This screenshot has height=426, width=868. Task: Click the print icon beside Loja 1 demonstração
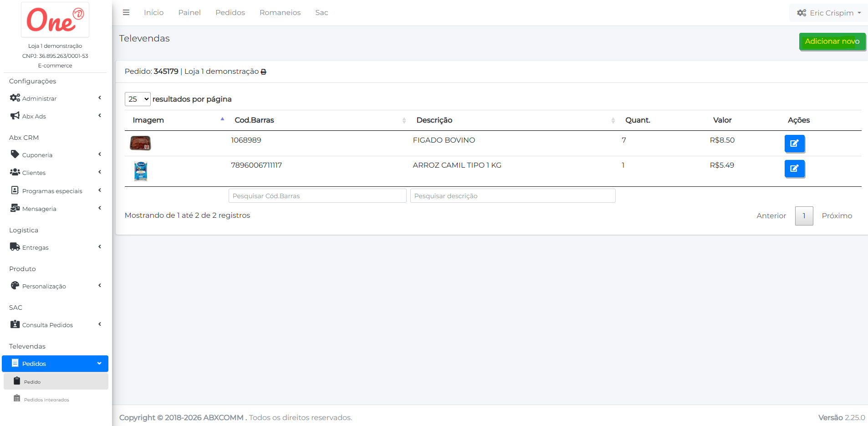coord(263,72)
